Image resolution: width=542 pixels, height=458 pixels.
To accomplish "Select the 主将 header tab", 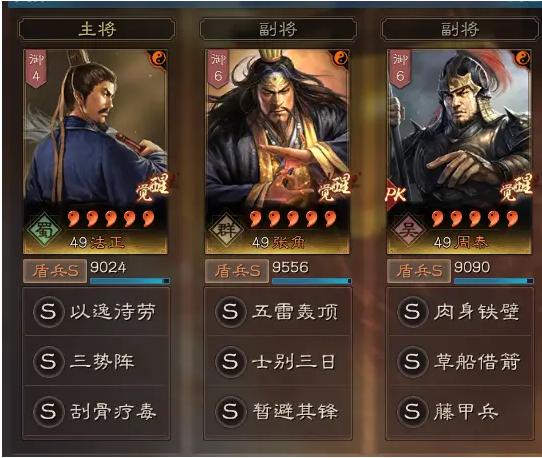I will pyautogui.click(x=97, y=29).
